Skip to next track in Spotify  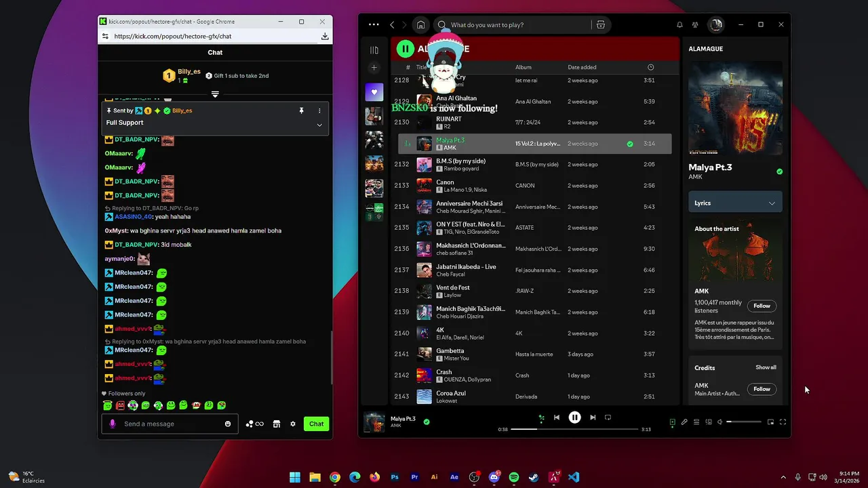pyautogui.click(x=593, y=418)
